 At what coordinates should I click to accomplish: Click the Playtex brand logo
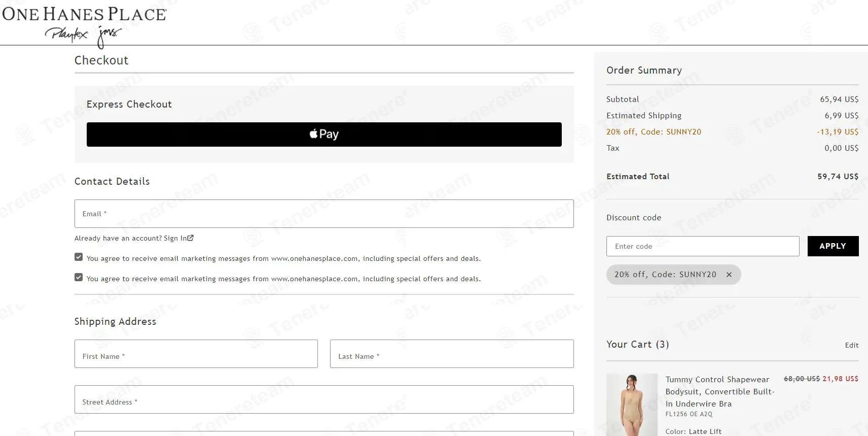point(66,34)
